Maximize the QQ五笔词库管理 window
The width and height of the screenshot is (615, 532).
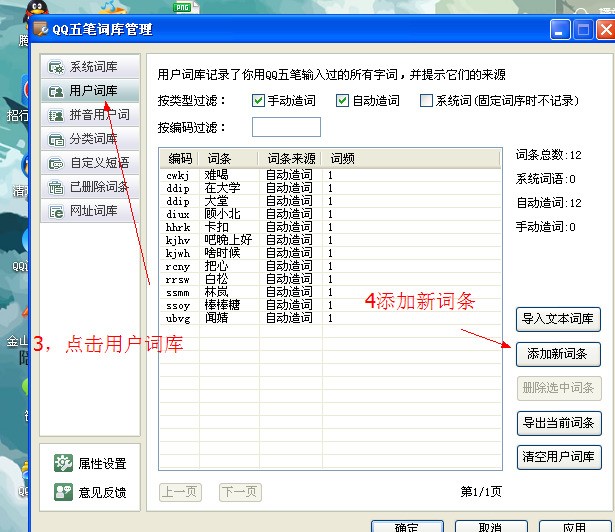584,30
